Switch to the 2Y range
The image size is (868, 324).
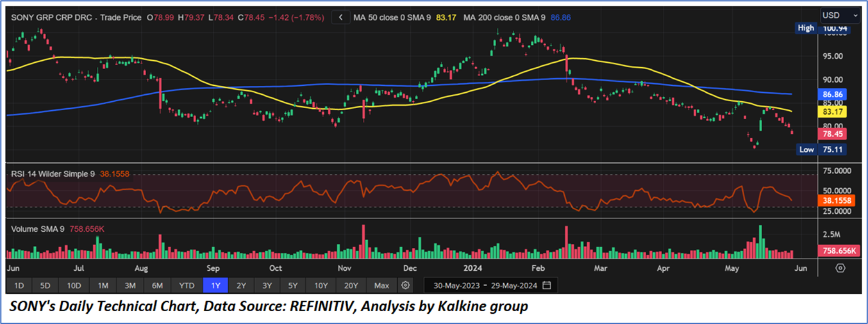pos(240,285)
